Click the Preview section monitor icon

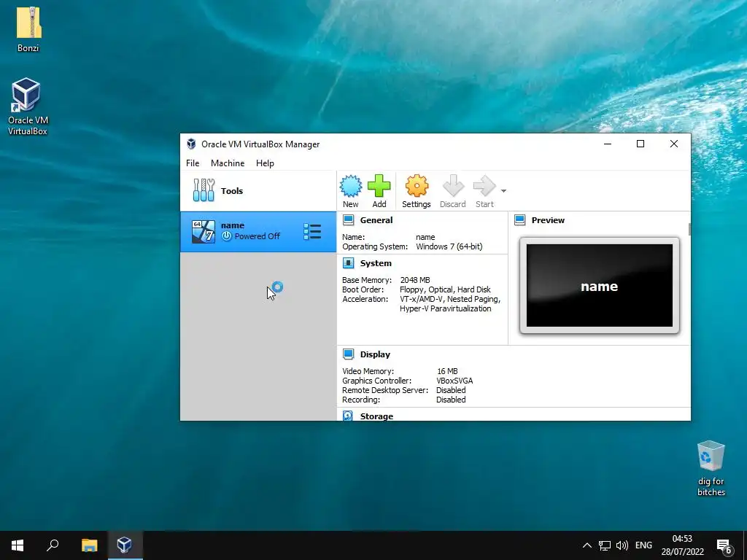[x=519, y=220]
